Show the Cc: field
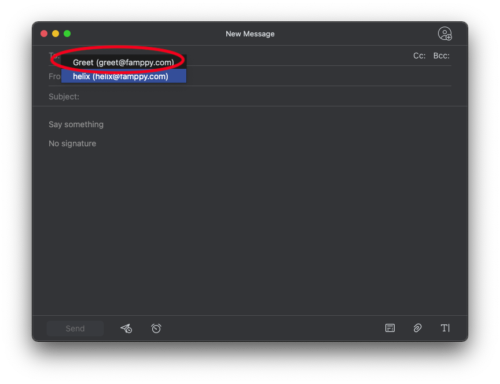500x384 pixels. (419, 56)
